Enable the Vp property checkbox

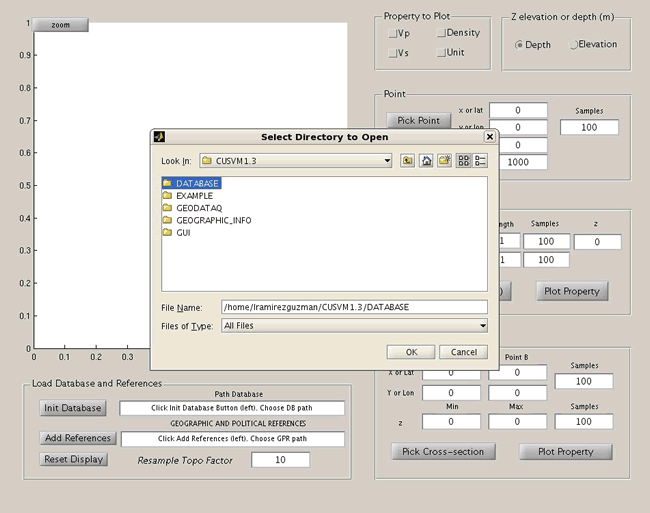393,34
